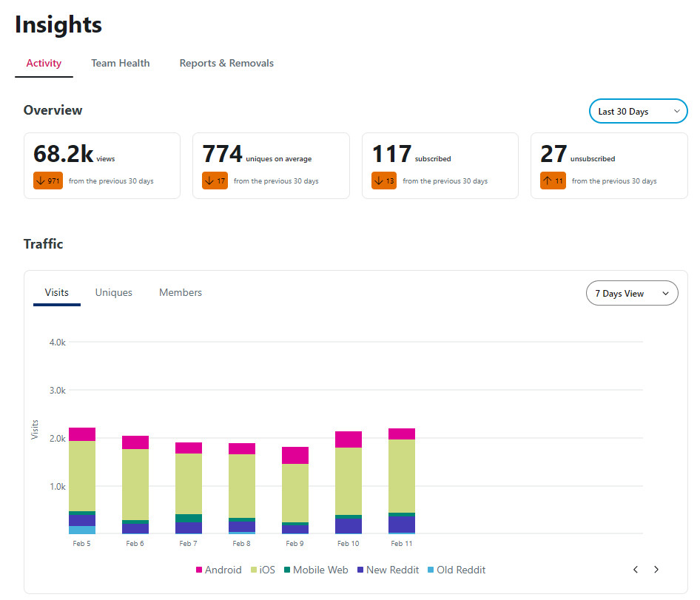Toggle Old Reddit legend entry
The image size is (700, 600).
(456, 570)
